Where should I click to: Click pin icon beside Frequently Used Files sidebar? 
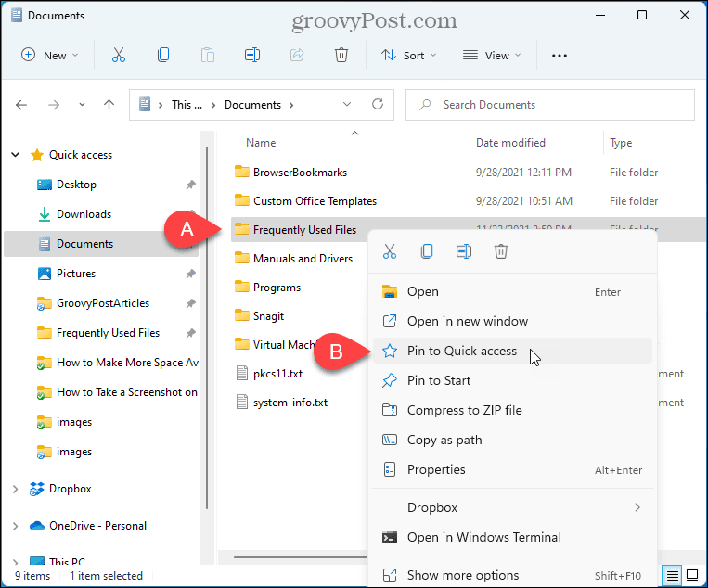coord(190,333)
